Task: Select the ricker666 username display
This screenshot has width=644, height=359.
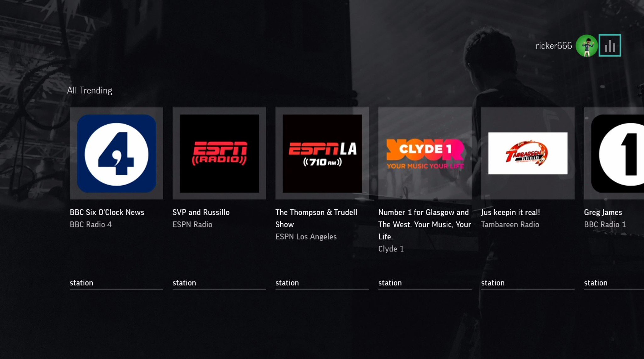Action: 553,46
